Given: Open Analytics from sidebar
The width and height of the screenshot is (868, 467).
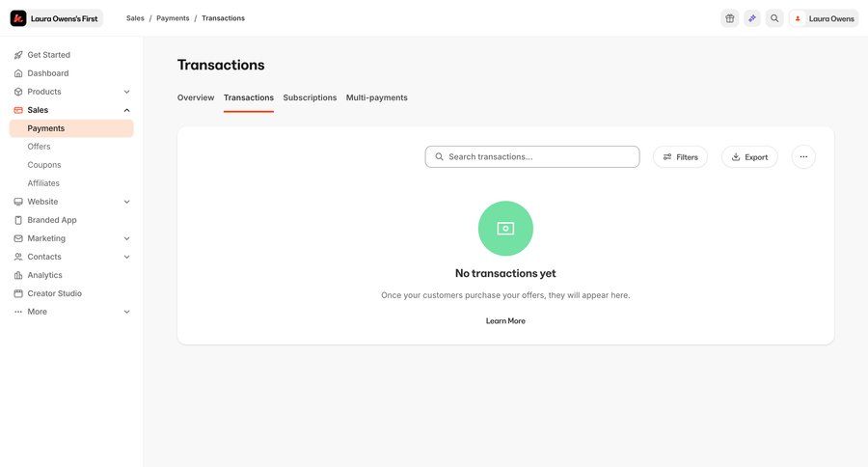Looking at the screenshot, I should pos(44,275).
